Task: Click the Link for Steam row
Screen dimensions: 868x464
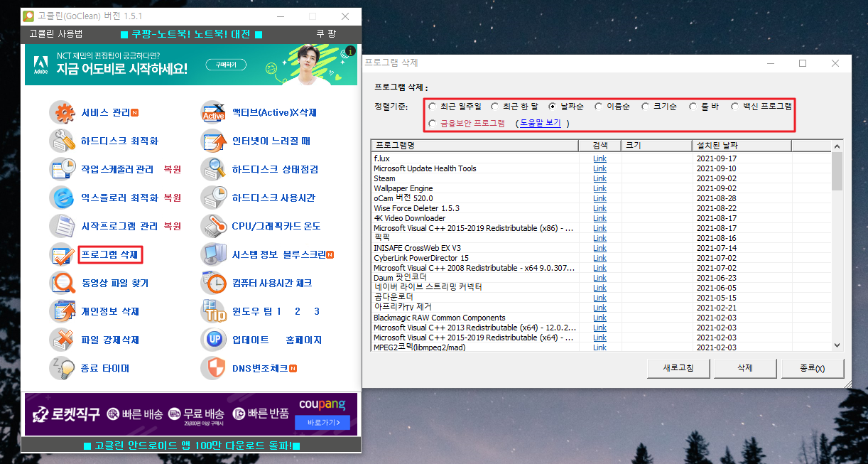Action: pyautogui.click(x=600, y=178)
